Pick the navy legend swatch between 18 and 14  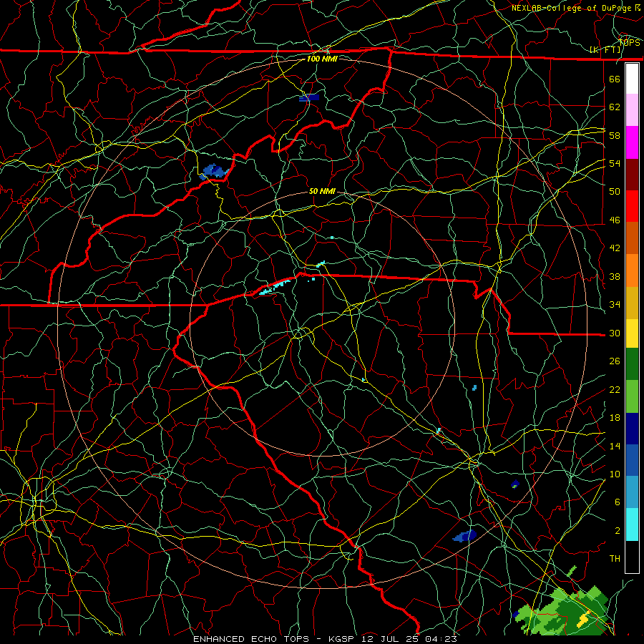[632, 429]
